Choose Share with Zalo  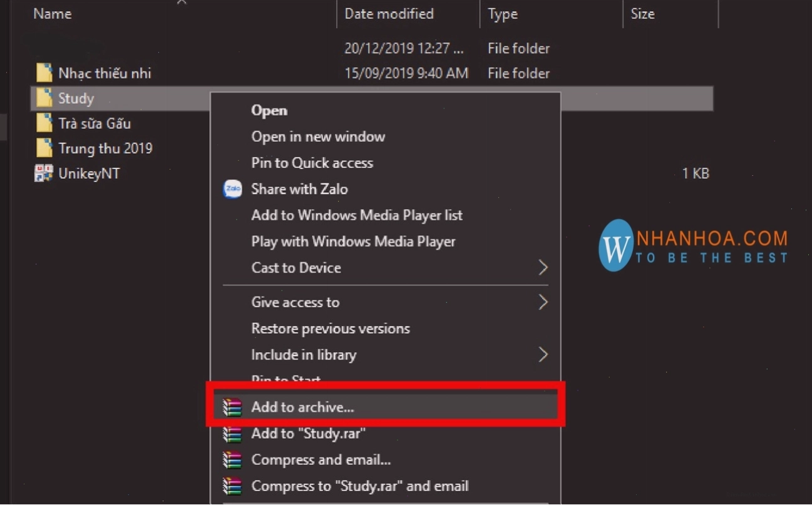tap(299, 189)
